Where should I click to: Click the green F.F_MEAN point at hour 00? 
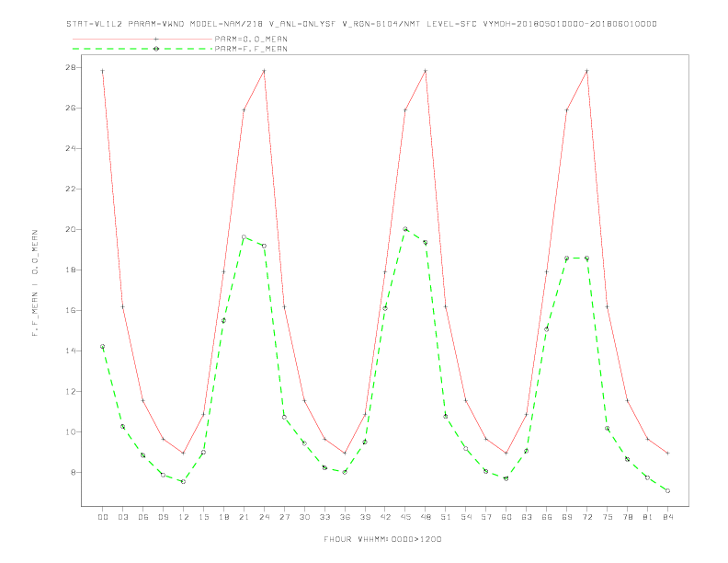point(103,347)
